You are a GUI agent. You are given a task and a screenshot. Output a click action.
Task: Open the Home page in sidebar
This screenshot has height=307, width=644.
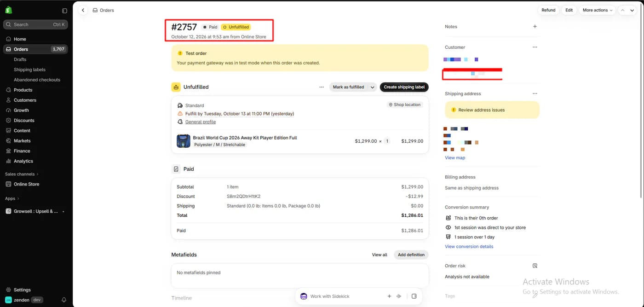[x=20, y=39]
